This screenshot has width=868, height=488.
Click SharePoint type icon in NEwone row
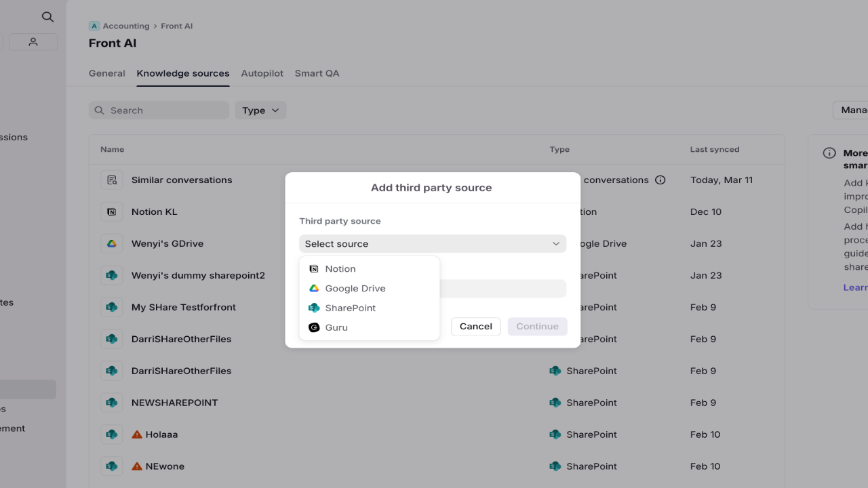click(x=555, y=466)
